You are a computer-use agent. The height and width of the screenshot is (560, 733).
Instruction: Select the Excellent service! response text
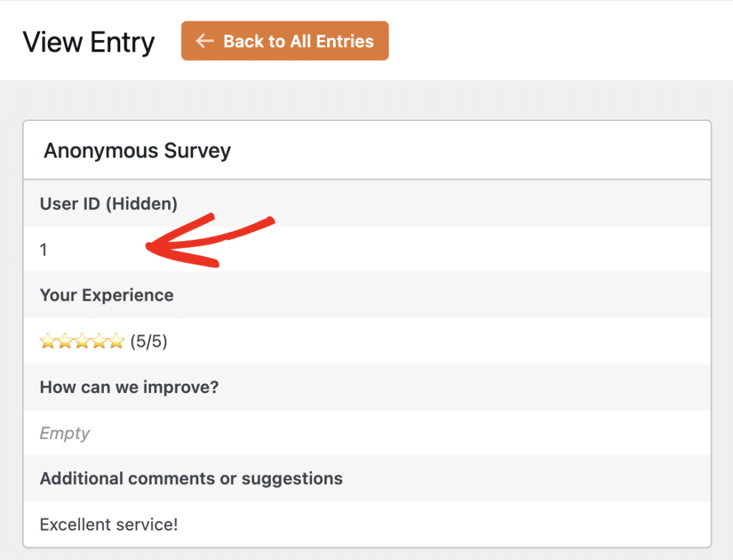108,524
